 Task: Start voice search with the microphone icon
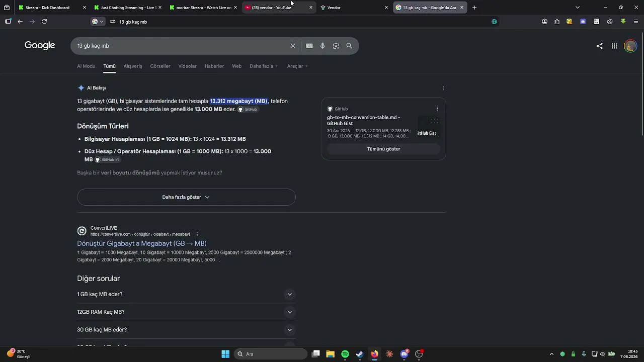(x=323, y=46)
